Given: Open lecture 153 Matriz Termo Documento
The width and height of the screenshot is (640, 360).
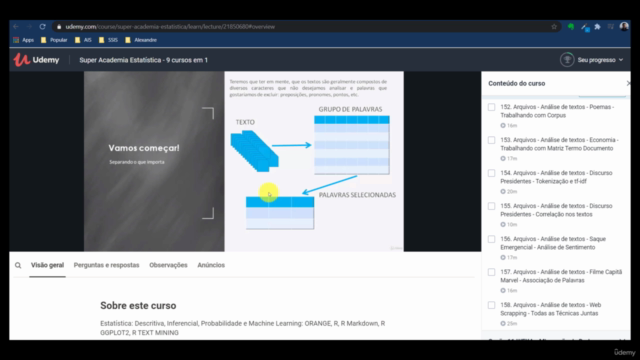Looking at the screenshot, I should pyautogui.click(x=559, y=144).
